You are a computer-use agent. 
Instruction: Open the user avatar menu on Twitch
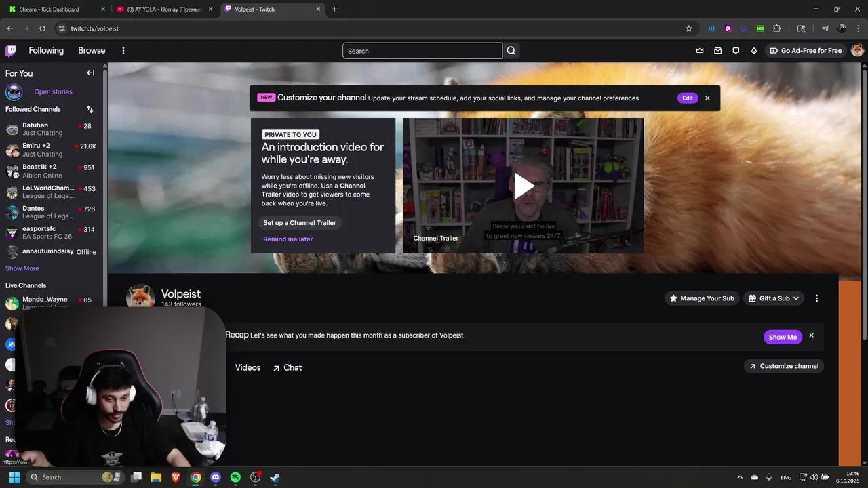pos(857,51)
